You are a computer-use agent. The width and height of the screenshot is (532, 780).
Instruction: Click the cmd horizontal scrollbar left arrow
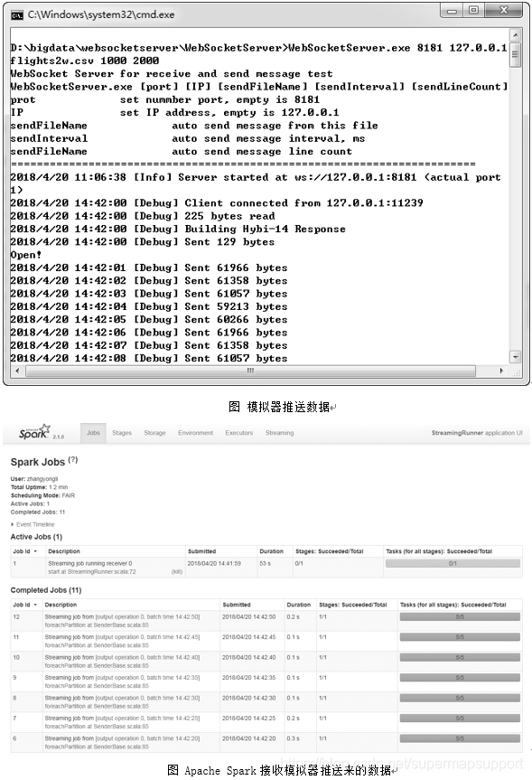coord(18,371)
